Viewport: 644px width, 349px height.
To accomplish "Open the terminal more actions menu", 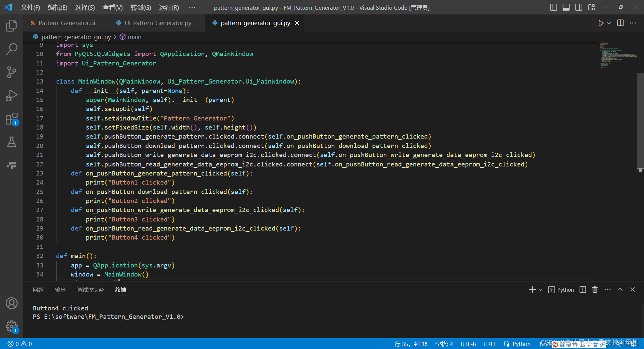I will click(x=607, y=289).
